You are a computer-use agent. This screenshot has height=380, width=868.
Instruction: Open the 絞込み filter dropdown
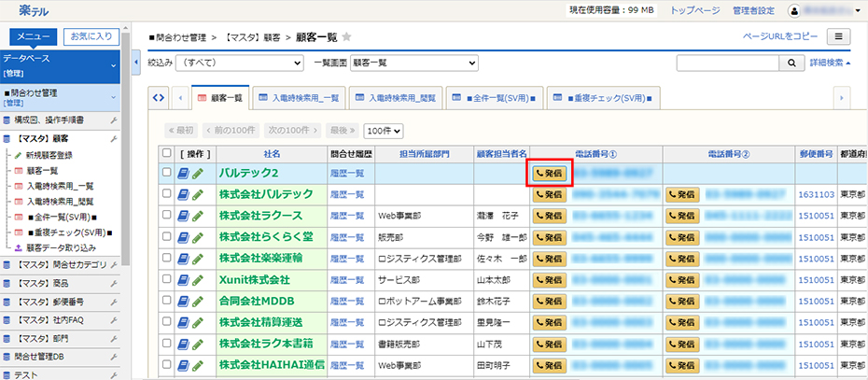(x=241, y=63)
